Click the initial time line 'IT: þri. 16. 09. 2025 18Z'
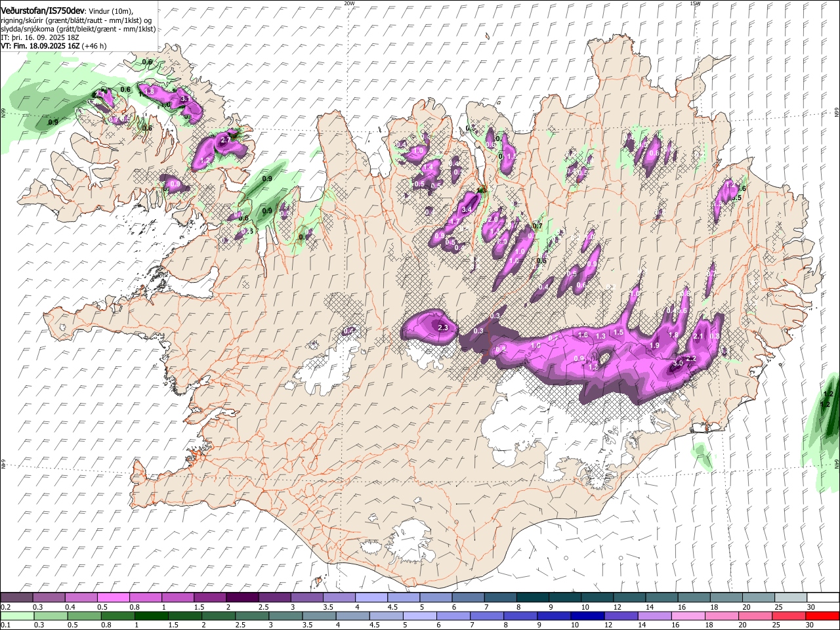Viewport: 840px width, 630px height. pos(39,37)
